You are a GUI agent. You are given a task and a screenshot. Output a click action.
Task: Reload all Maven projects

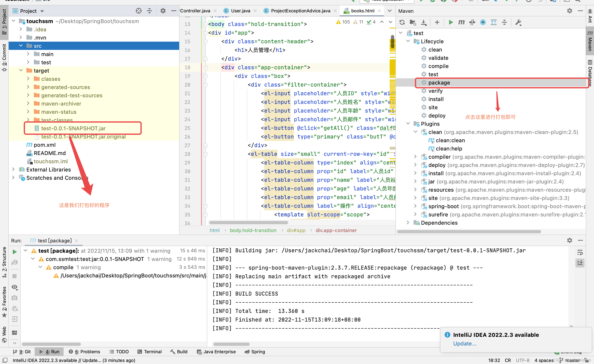pyautogui.click(x=402, y=22)
